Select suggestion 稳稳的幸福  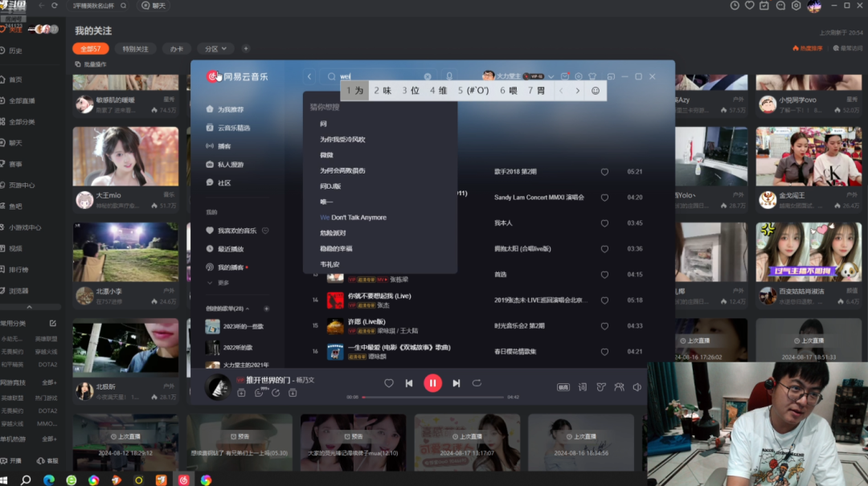(x=336, y=248)
